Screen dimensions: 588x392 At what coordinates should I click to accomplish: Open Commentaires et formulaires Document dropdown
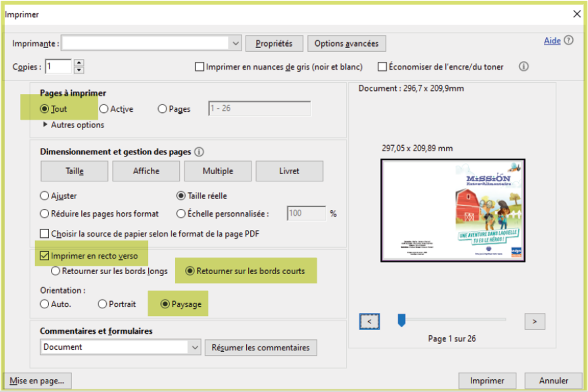(195, 347)
